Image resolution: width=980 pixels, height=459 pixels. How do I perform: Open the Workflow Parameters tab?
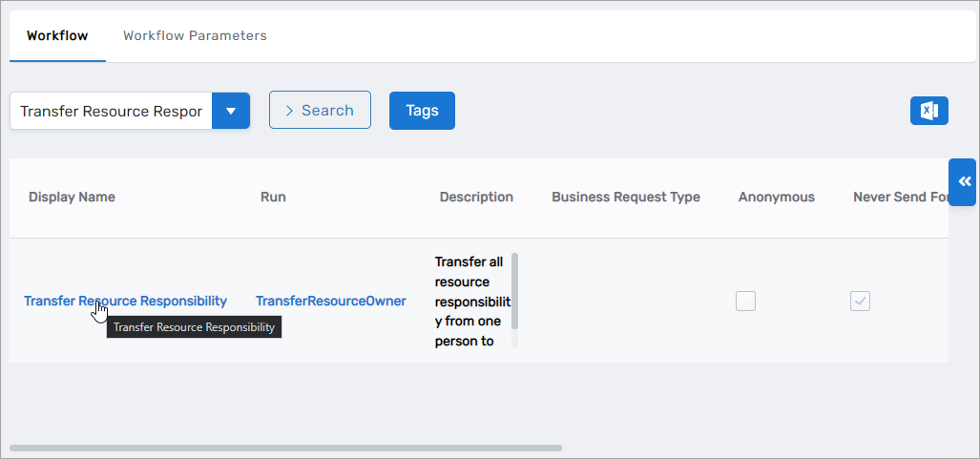pos(195,36)
